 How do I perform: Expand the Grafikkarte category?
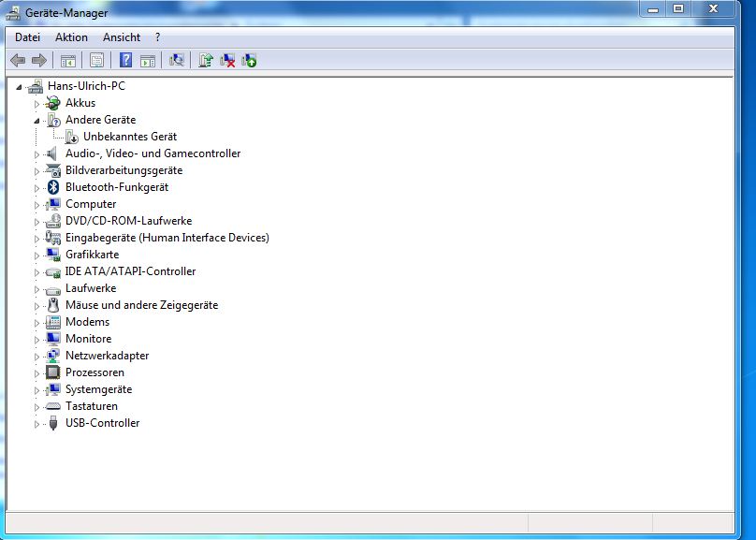click(36, 255)
